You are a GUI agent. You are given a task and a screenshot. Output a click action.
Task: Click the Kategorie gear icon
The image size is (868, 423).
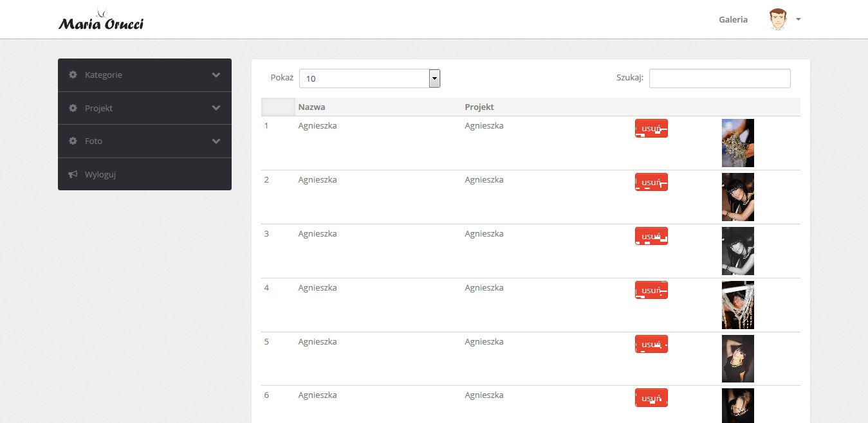[x=73, y=75]
